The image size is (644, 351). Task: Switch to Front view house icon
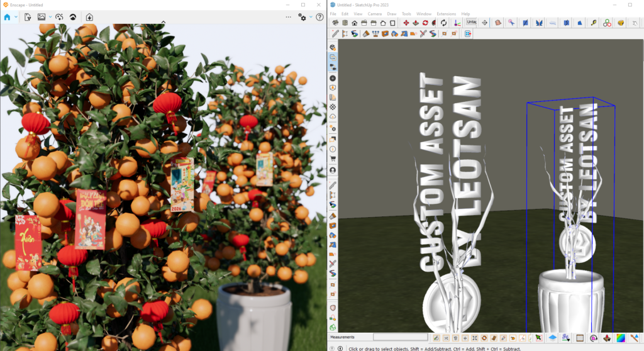(355, 23)
